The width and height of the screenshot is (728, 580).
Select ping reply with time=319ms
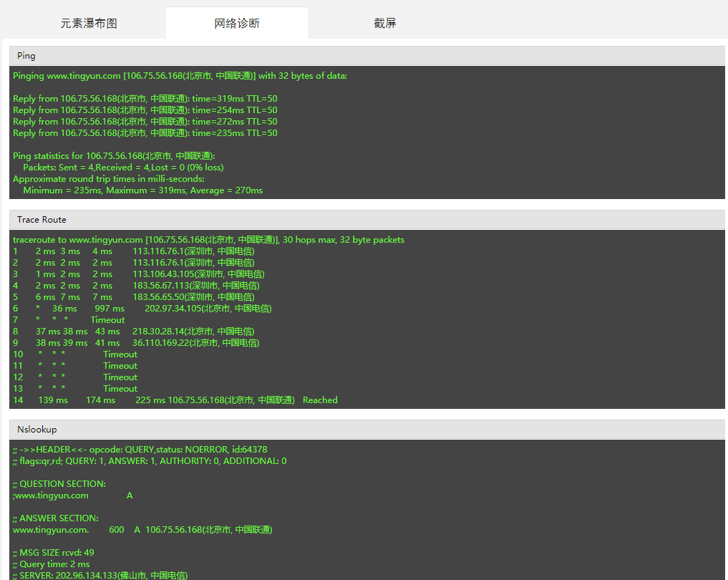coord(145,99)
